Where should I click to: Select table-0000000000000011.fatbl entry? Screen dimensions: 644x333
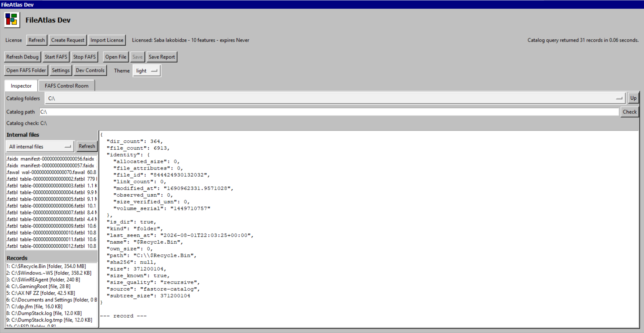click(x=52, y=239)
